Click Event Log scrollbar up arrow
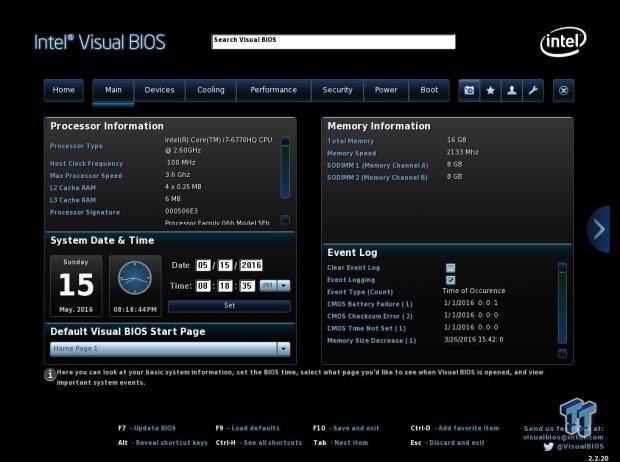 tap(562, 267)
